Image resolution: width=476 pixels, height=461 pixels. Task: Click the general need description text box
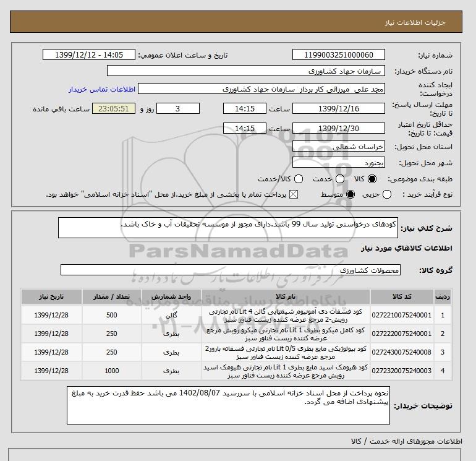click(x=228, y=228)
